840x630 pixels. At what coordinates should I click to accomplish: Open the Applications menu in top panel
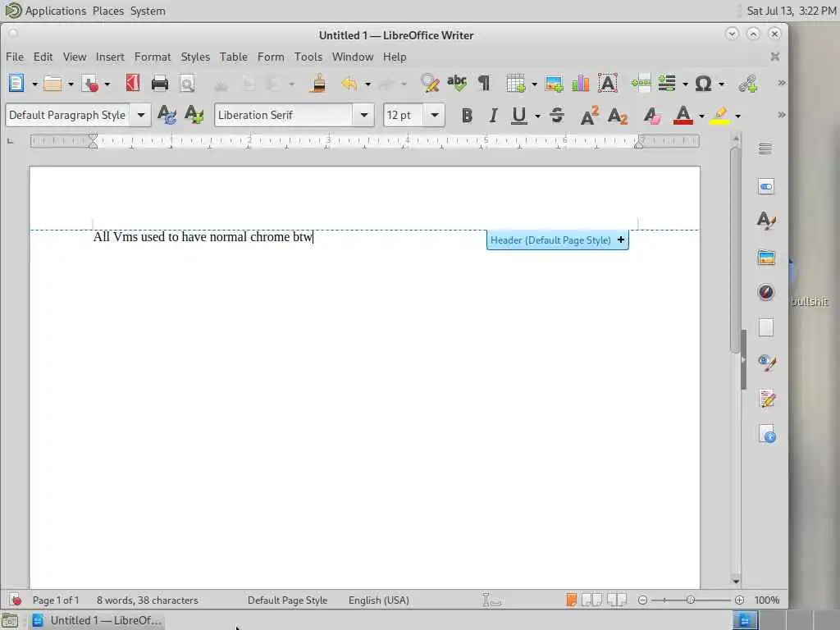pos(55,11)
